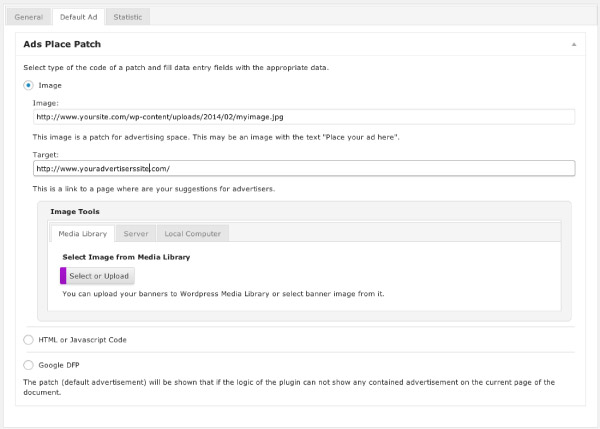Click the purple stripe on Select or Upload
Image resolution: width=600 pixels, height=429 pixels.
[63, 275]
